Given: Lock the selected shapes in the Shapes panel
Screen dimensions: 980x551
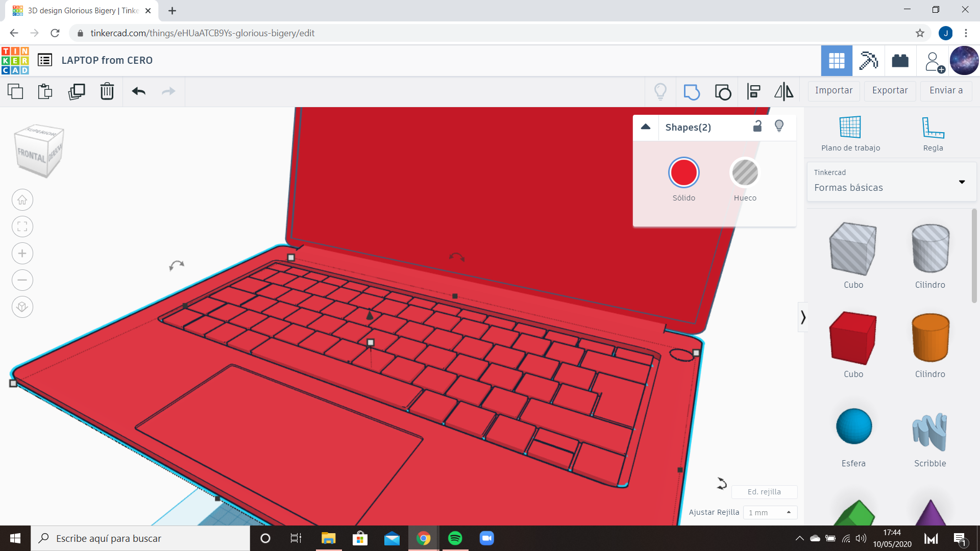Looking at the screenshot, I should coord(757,126).
